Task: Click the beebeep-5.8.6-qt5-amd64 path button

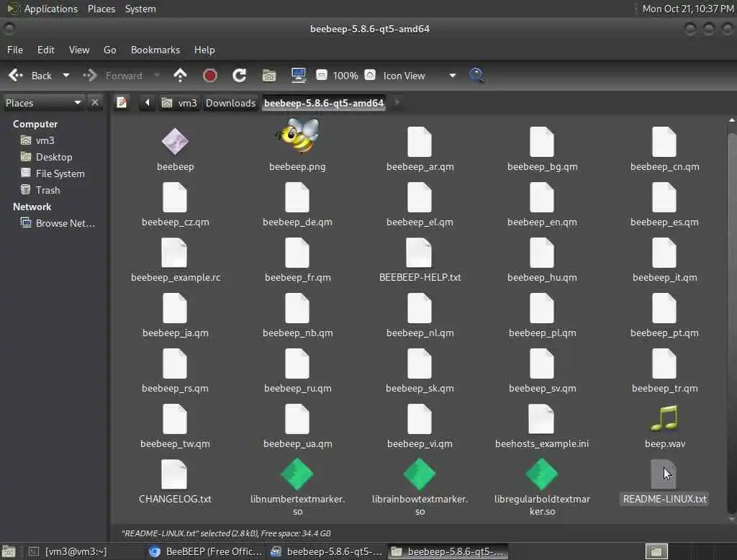Action: coord(324,102)
